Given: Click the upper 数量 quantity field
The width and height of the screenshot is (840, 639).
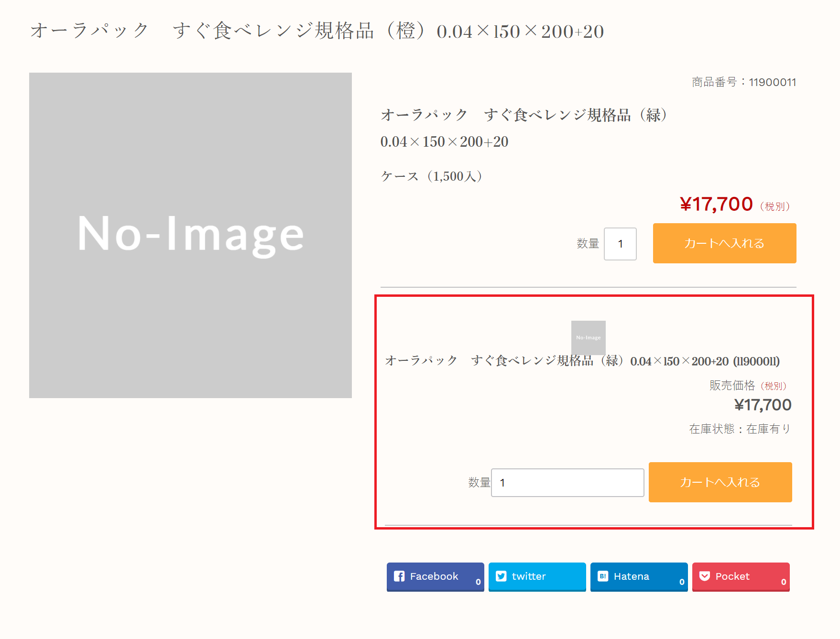Looking at the screenshot, I should point(620,244).
